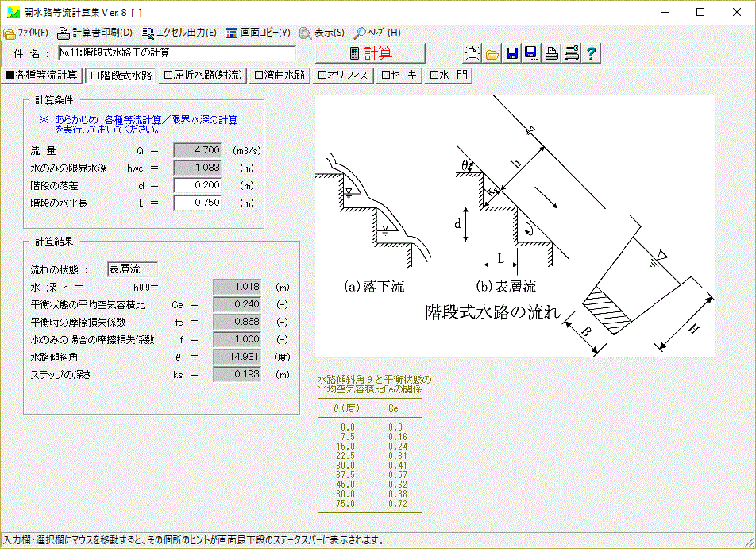The height and width of the screenshot is (549, 756).
Task: Click the Save As floppy disk icon
Action: pyautogui.click(x=530, y=53)
